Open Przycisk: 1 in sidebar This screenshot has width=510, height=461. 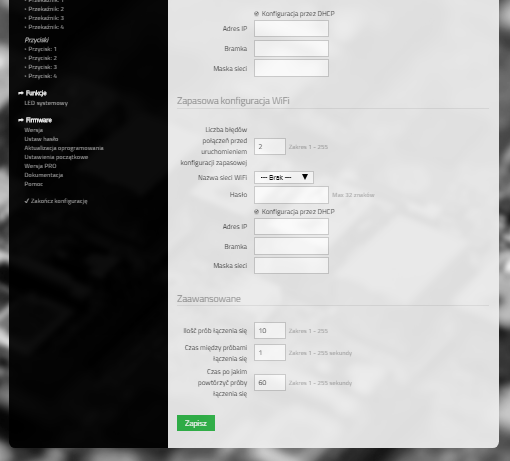click(x=42, y=49)
